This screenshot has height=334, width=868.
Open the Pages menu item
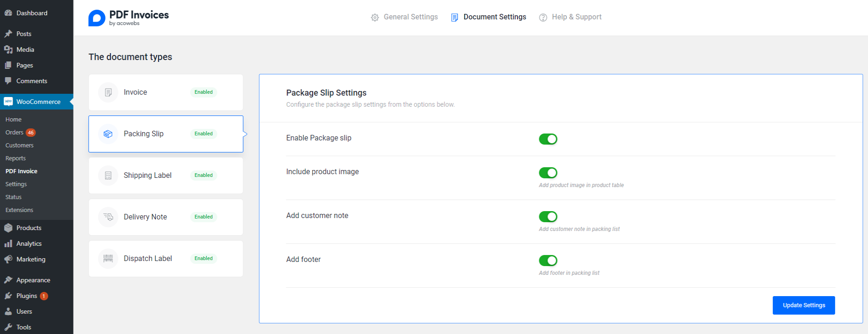pos(37,65)
